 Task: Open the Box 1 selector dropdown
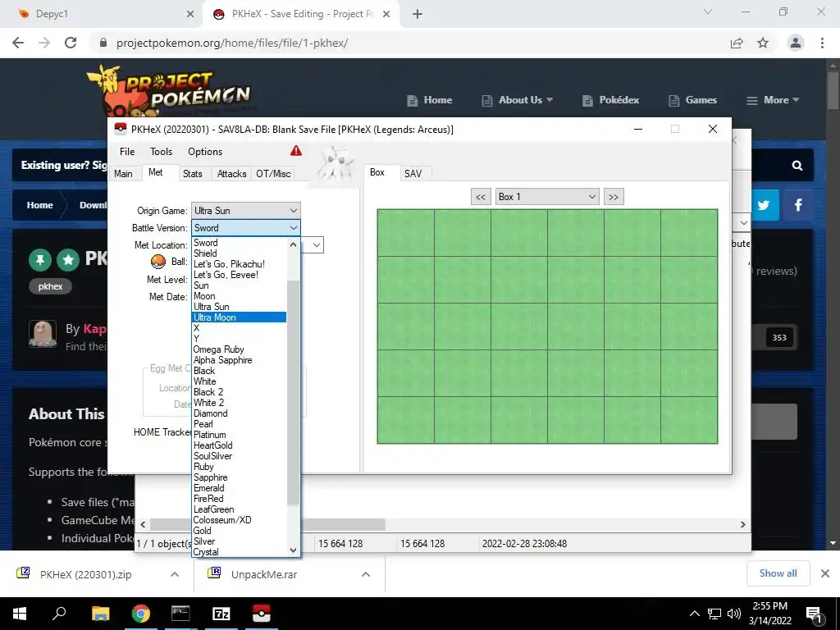click(591, 197)
